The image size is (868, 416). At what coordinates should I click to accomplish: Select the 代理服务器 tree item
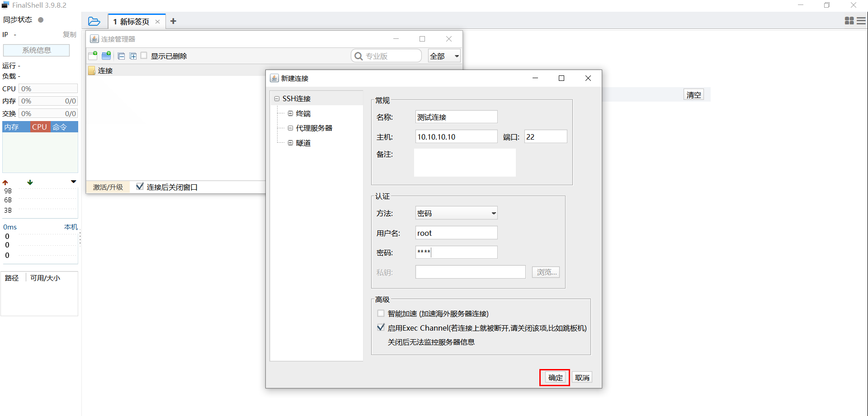[314, 128]
